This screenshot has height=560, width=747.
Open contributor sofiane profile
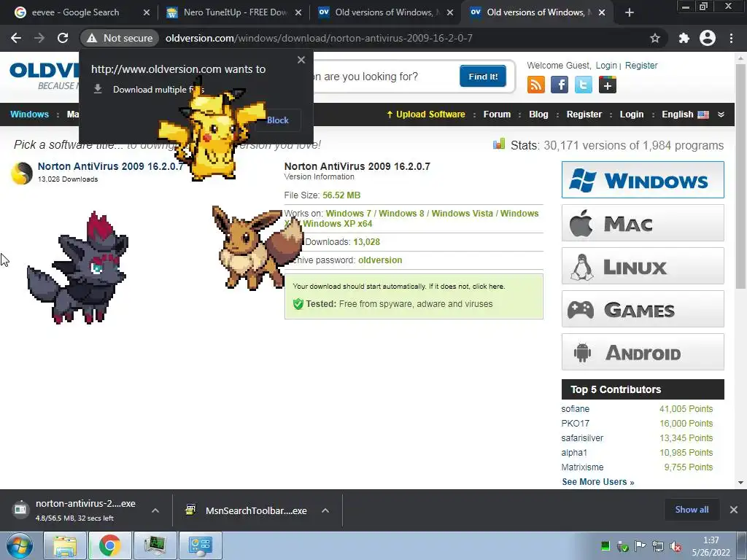pyautogui.click(x=575, y=409)
